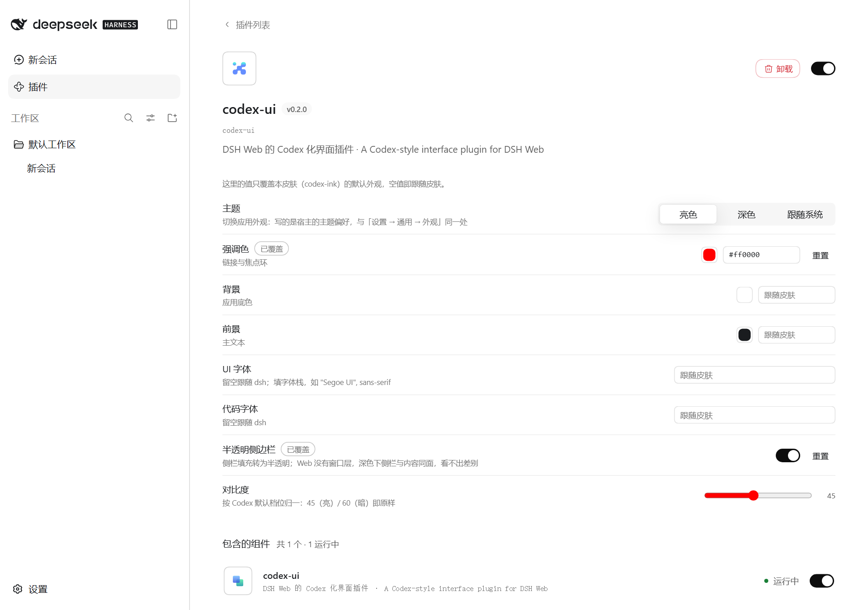Click the deepseek whale logo
This screenshot has height=610, width=868.
point(19,24)
